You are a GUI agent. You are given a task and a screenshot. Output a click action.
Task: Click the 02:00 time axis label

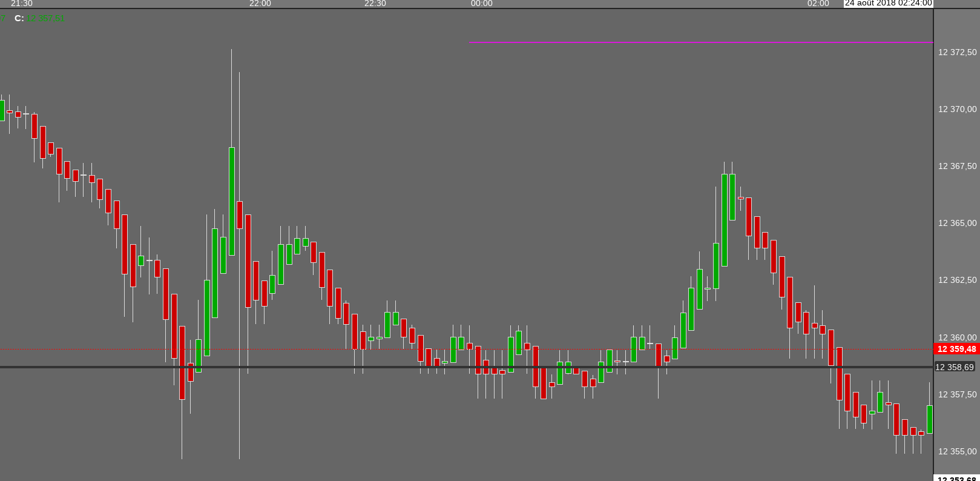[818, 4]
